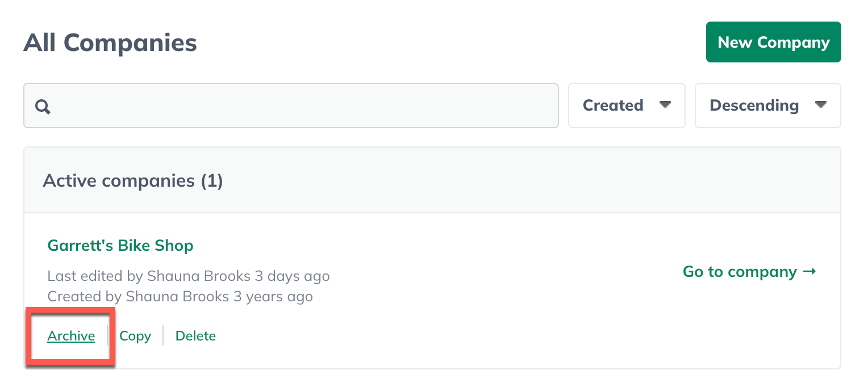Click the divider between Archive and Copy
868x387 pixels.
[x=107, y=336]
